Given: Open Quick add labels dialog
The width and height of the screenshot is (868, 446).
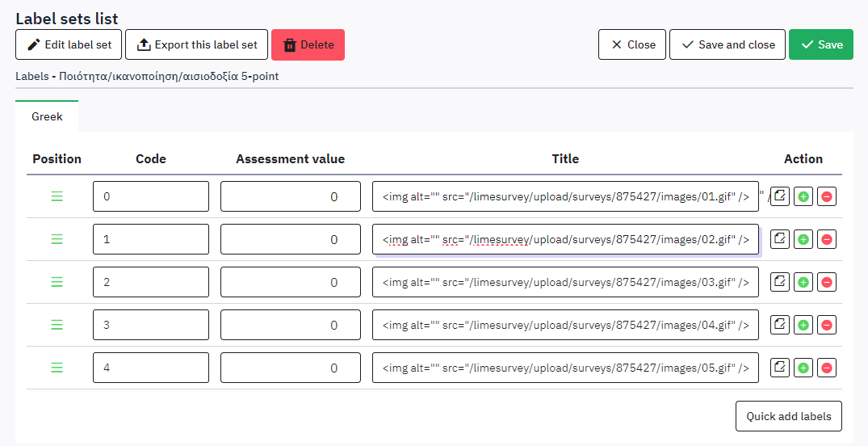Looking at the screenshot, I should click(x=788, y=416).
